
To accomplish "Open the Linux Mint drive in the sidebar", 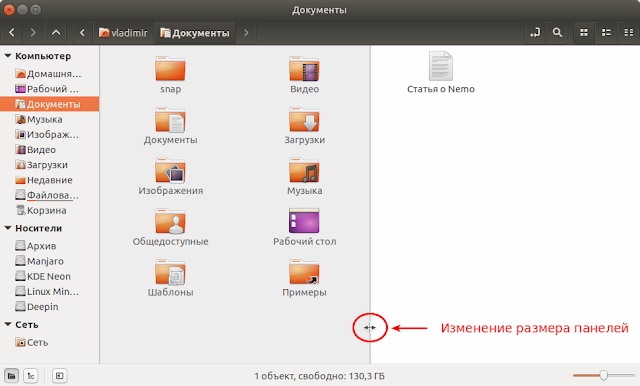I will point(49,291).
